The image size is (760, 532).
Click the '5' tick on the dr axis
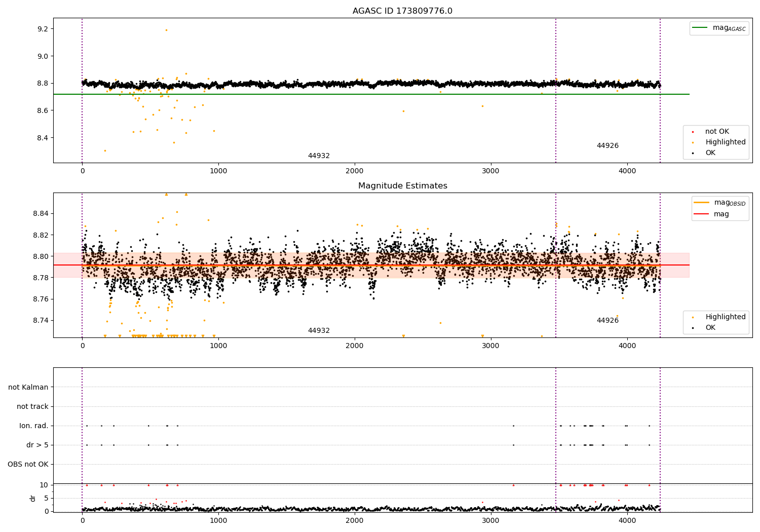(46, 498)
